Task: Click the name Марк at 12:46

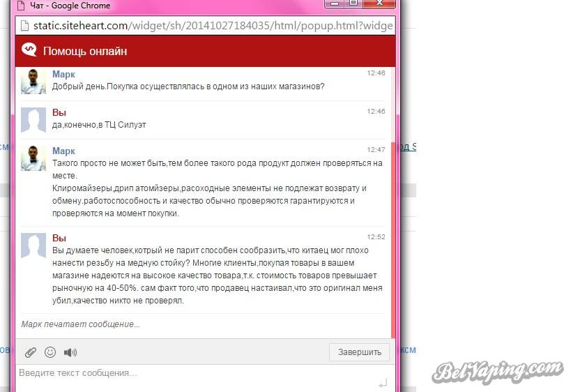Action: point(63,74)
